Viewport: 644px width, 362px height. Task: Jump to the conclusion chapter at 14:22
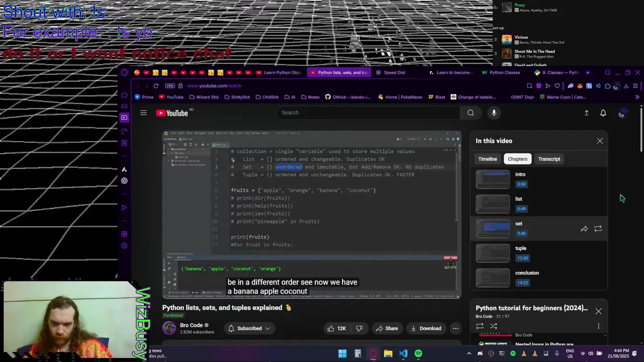pyautogui.click(x=539, y=278)
